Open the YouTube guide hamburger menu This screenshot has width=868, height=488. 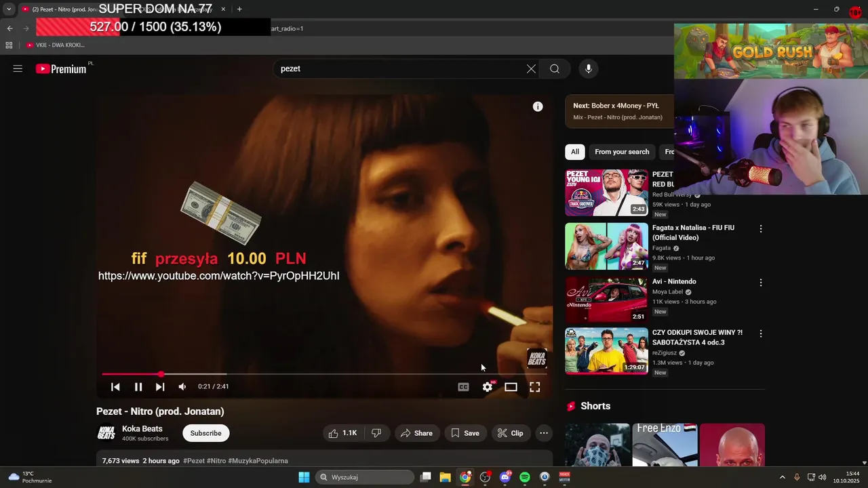pos(18,68)
